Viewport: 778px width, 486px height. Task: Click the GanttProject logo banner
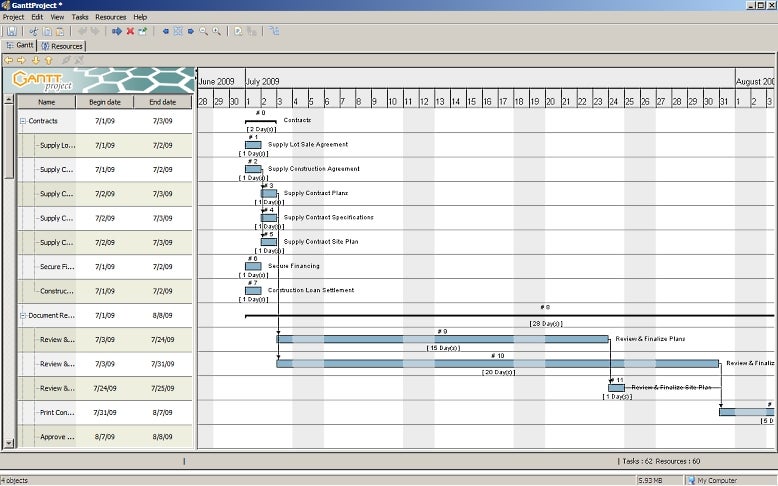tap(99, 80)
